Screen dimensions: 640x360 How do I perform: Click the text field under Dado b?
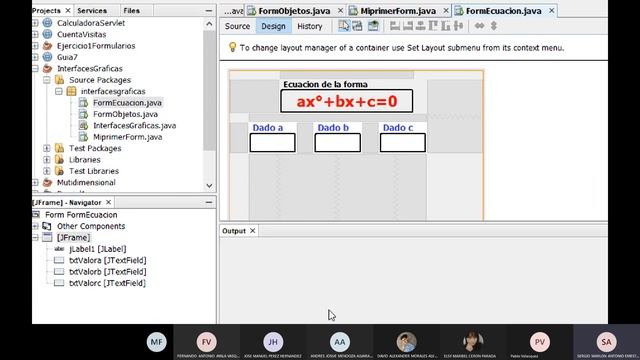[338, 143]
